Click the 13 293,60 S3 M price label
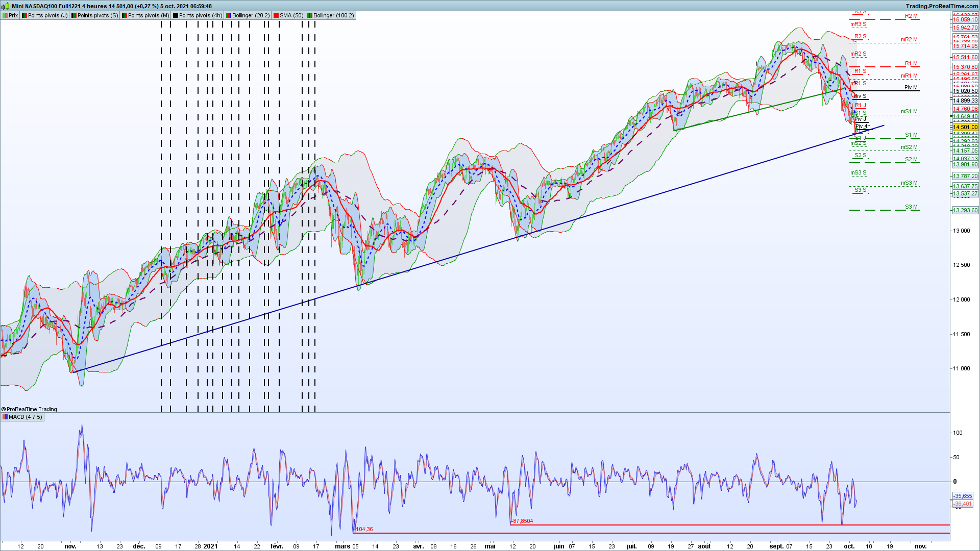The image size is (980, 551). 965,210
